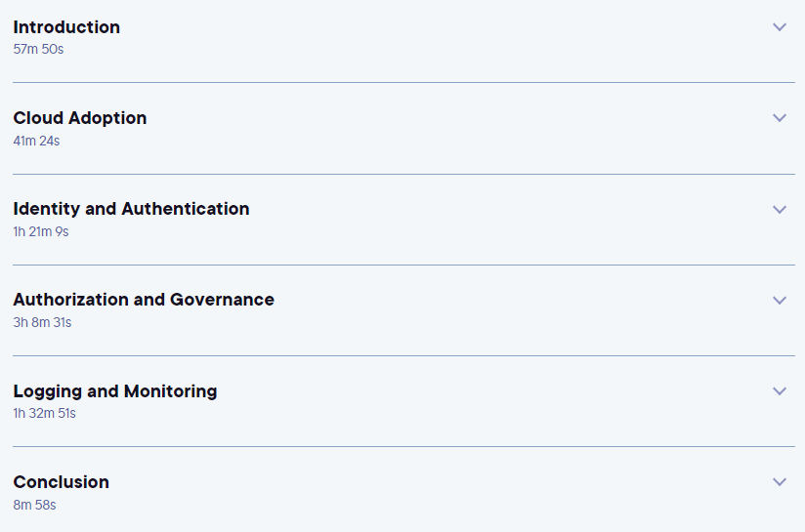This screenshot has height=532, width=805.
Task: Click the 41m 24s duration text
Action: point(36,141)
